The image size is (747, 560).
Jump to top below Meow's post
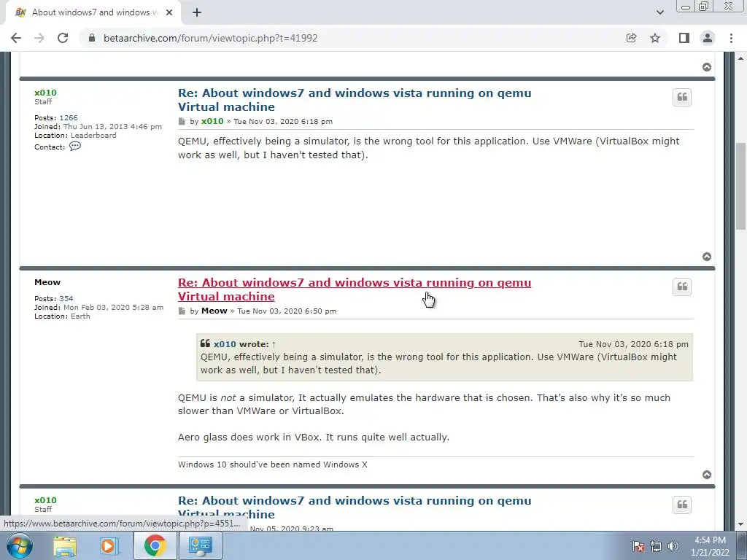point(707,475)
